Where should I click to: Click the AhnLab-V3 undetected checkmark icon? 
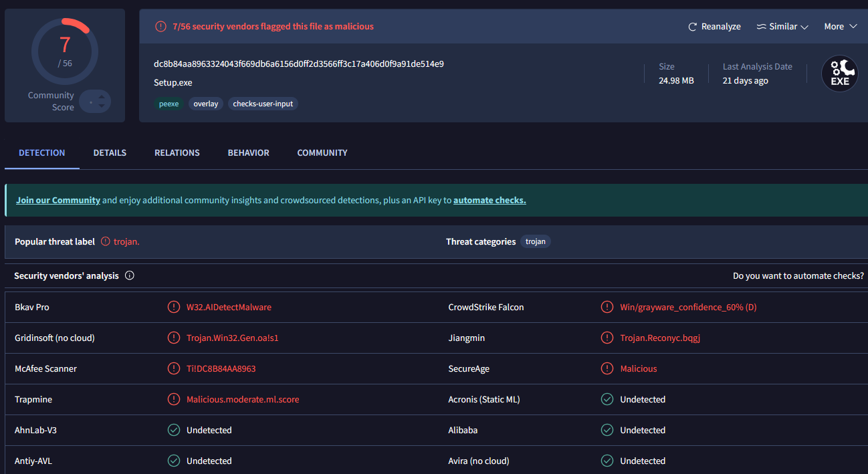174,430
